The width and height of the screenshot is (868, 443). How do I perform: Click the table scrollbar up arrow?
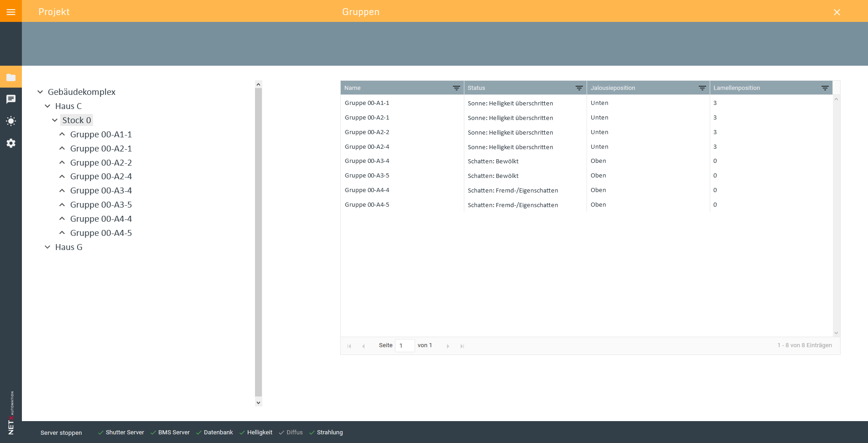(836, 99)
